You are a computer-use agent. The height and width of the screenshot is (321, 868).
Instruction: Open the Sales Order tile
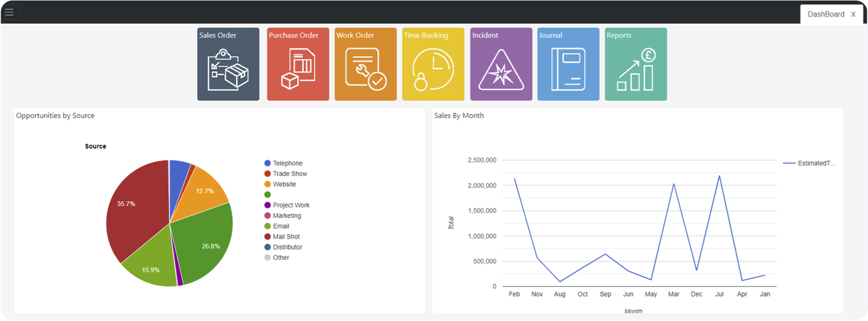pyautogui.click(x=228, y=65)
